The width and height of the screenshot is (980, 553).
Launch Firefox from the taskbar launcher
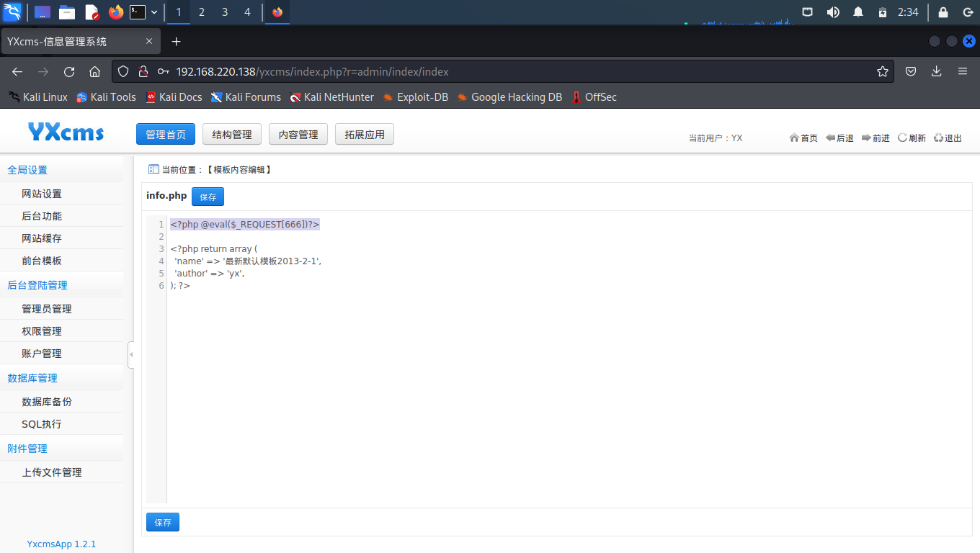[115, 12]
